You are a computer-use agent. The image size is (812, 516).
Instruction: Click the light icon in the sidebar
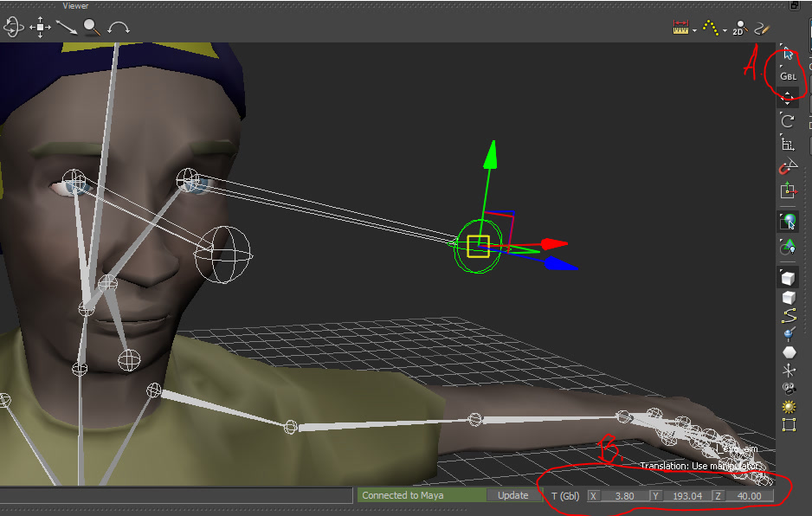788,405
